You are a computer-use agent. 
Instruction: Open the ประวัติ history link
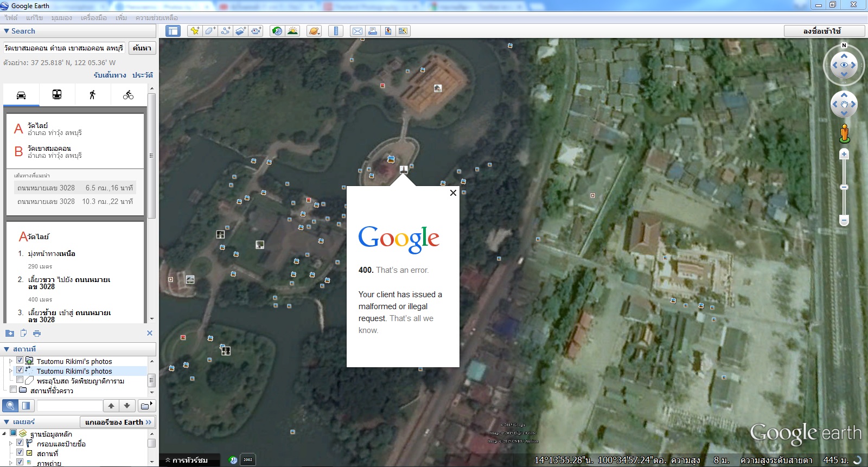142,75
